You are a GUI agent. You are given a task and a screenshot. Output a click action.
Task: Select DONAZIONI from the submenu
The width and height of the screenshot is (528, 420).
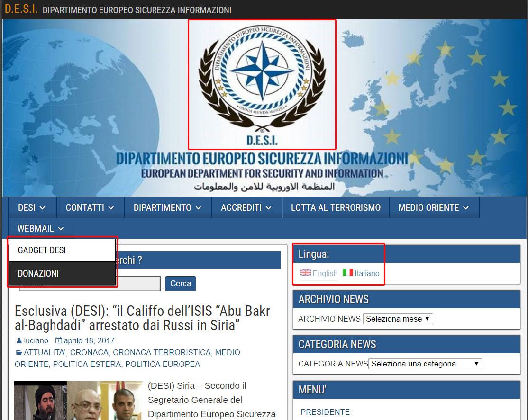(62, 273)
